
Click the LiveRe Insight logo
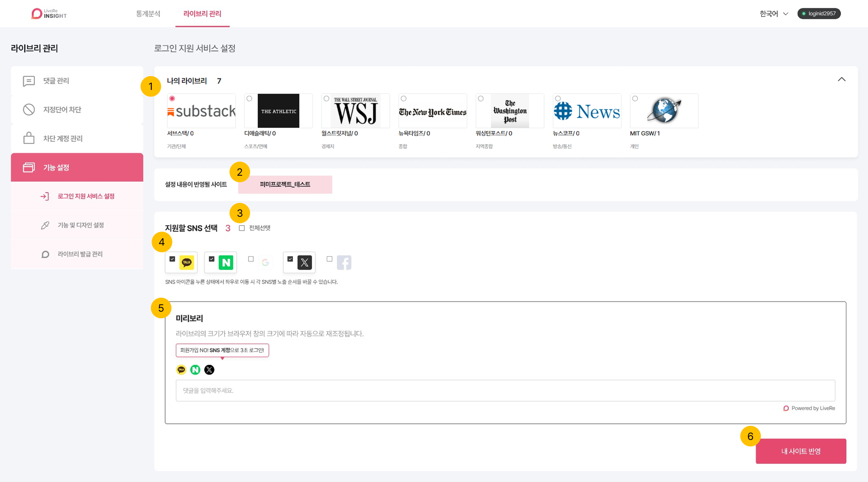pyautogui.click(x=49, y=14)
